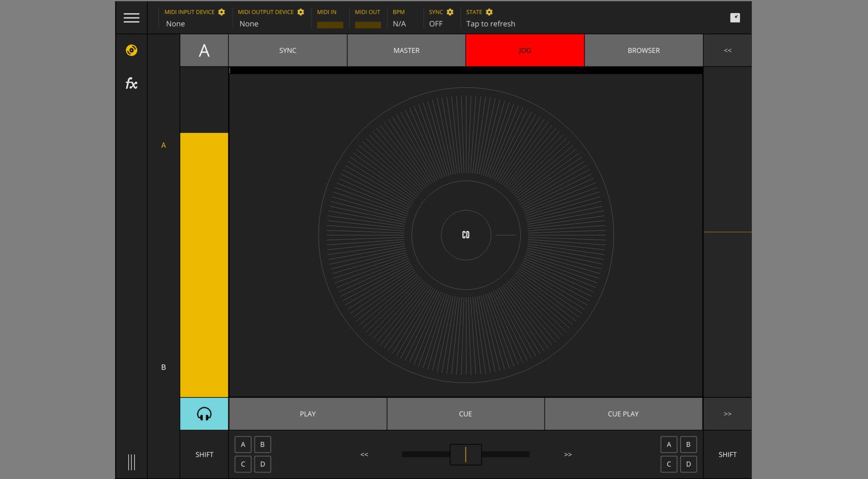Click the CD label at jog center
Viewport: 868px width, 479px height.
466,235
